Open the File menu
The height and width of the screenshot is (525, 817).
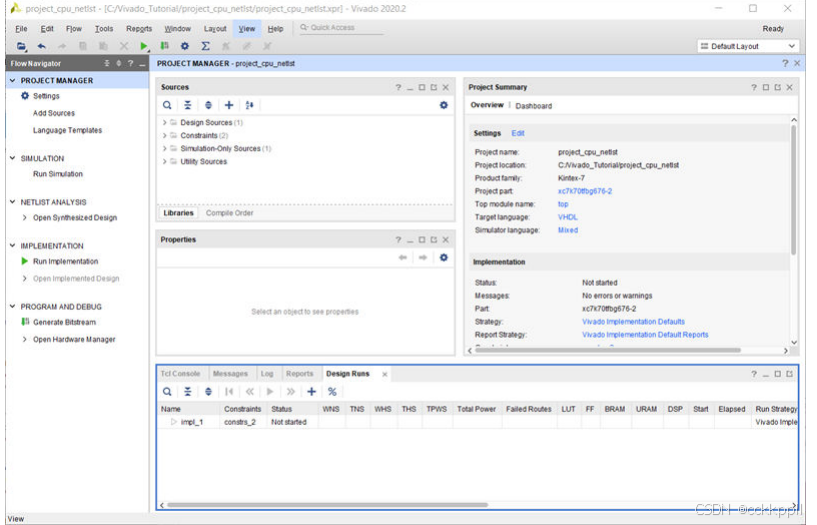(x=21, y=29)
